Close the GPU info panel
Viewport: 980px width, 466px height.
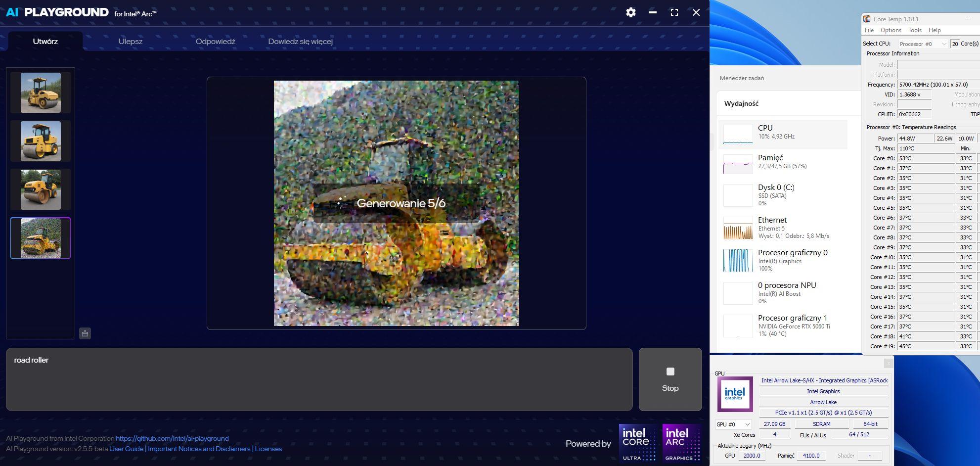[889, 363]
